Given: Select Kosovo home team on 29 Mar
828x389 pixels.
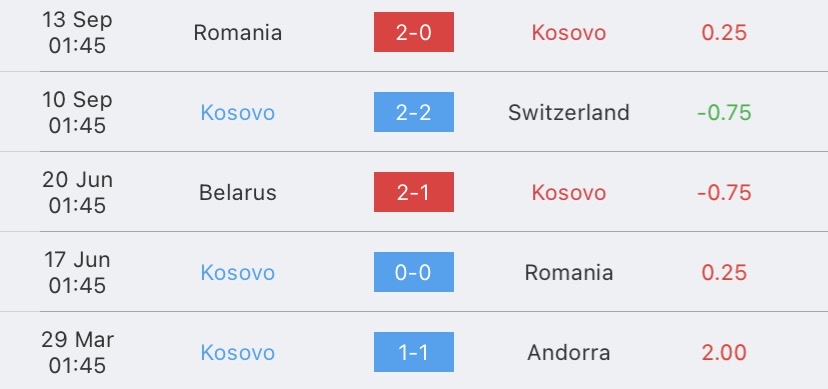Looking at the screenshot, I should (238, 353).
